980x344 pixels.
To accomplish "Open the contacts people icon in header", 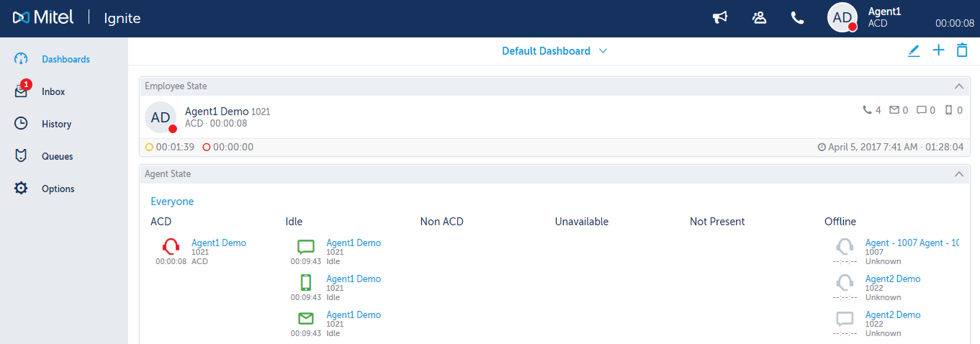I will [x=759, y=18].
